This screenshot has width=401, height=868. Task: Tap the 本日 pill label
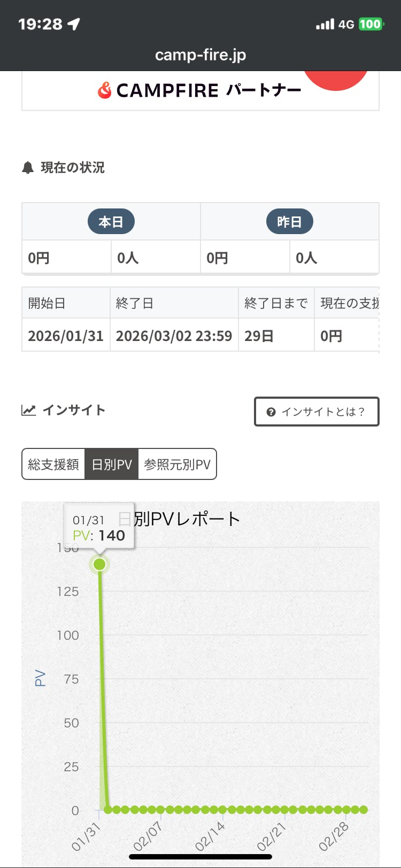111,222
